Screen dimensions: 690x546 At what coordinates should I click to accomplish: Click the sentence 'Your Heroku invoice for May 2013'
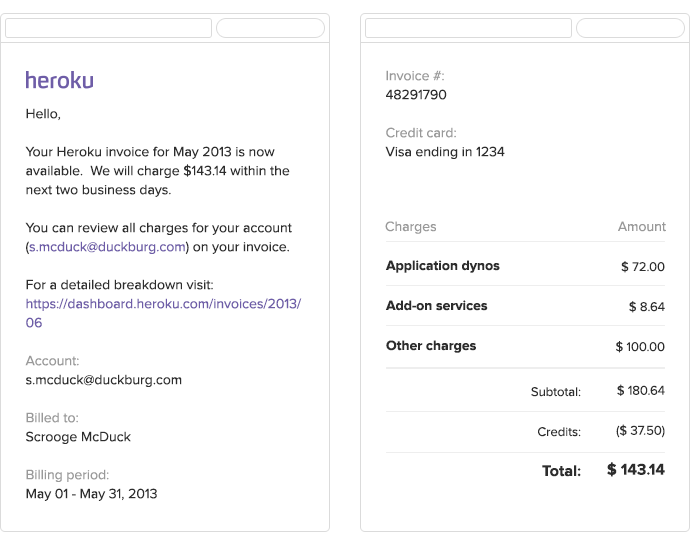click(x=128, y=152)
